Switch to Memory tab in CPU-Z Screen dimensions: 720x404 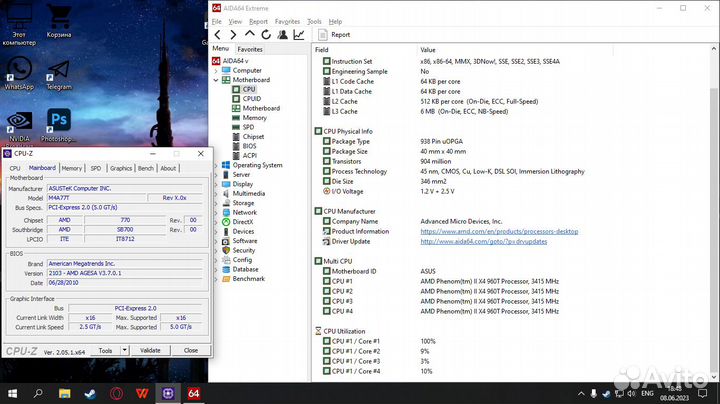click(72, 168)
